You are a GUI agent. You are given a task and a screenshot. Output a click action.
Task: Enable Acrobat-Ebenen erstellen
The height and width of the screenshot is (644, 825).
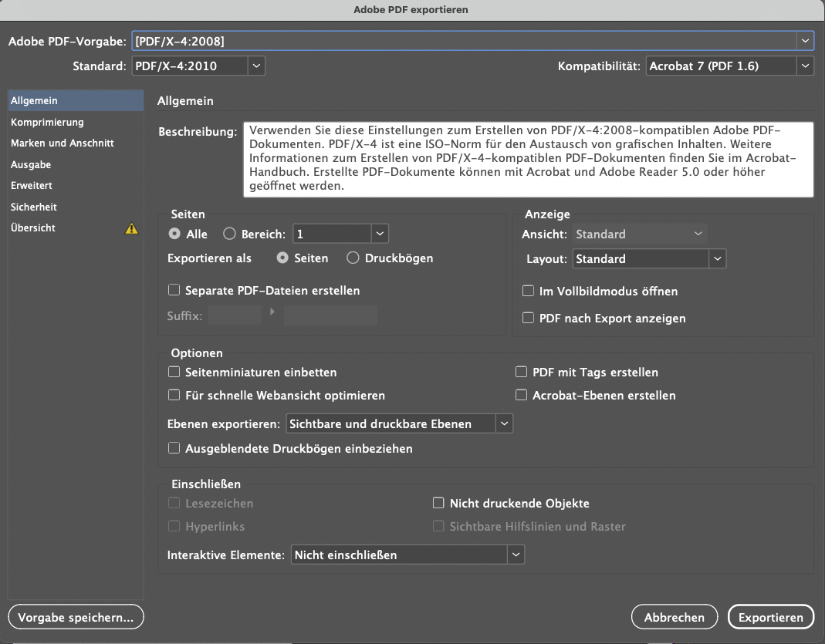click(x=522, y=395)
